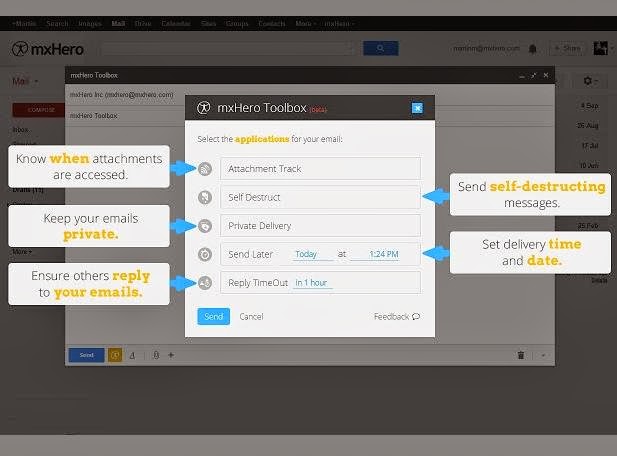This screenshot has height=456, width=617.
Task: Open Calendar in the top Google bar
Action: [176, 24]
